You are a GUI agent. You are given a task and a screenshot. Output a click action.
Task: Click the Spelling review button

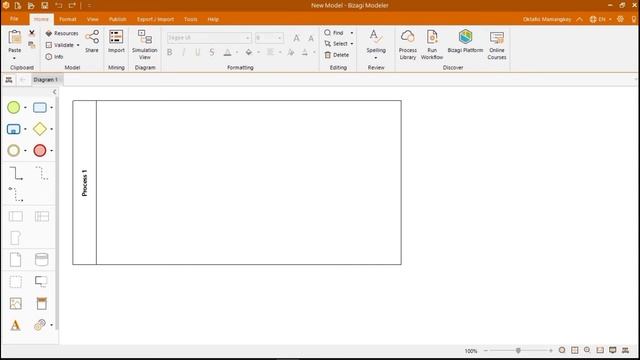376,41
